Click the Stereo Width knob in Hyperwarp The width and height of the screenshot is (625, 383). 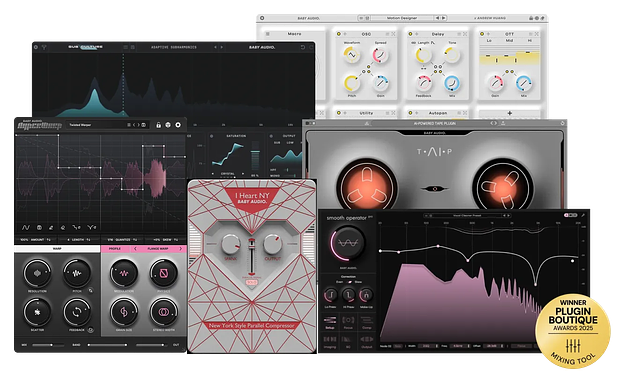click(x=163, y=312)
